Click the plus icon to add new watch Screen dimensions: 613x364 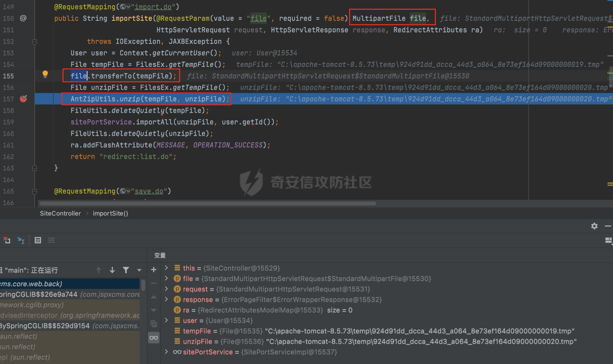(x=154, y=269)
